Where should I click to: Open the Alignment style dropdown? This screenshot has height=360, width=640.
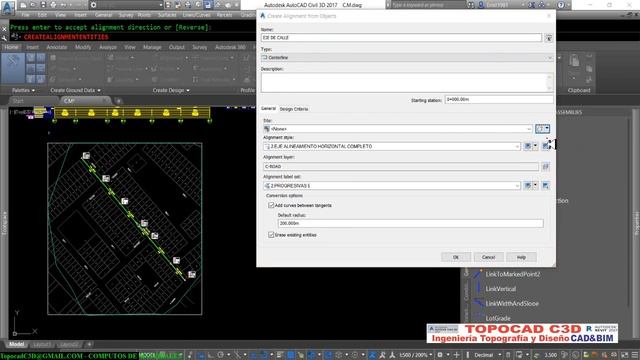coord(392,146)
